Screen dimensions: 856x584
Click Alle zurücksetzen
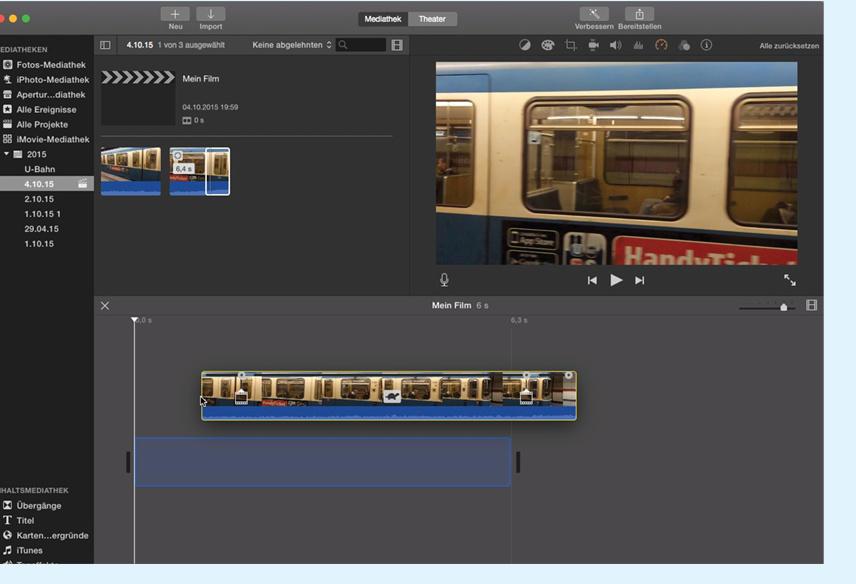789,46
